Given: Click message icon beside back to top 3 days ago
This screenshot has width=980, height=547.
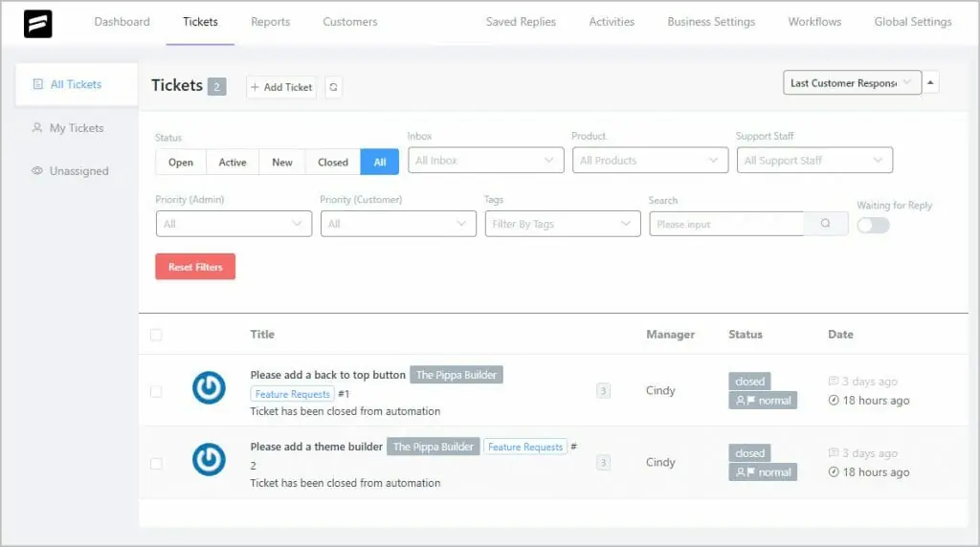Looking at the screenshot, I should click(834, 381).
